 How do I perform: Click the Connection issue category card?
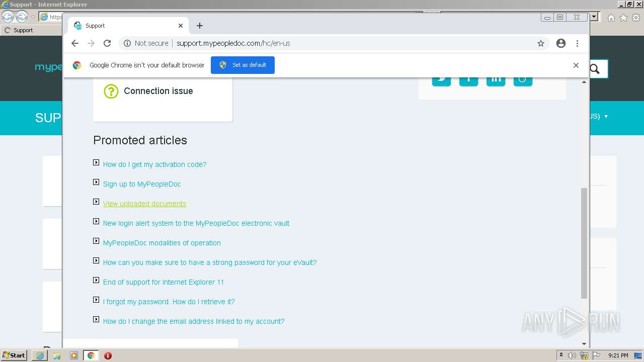163,99
